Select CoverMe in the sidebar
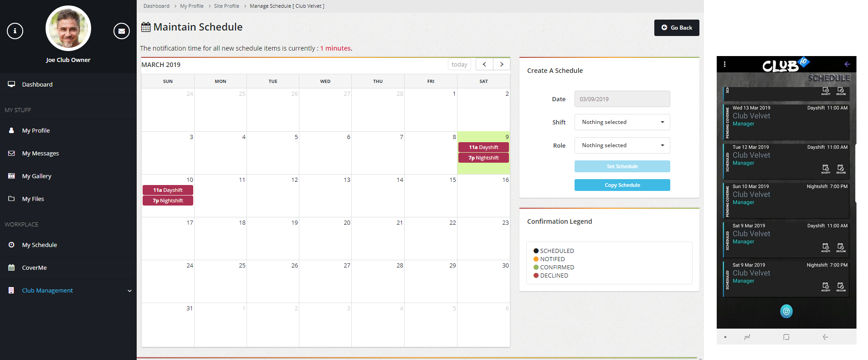The image size is (868, 360). pos(35,267)
